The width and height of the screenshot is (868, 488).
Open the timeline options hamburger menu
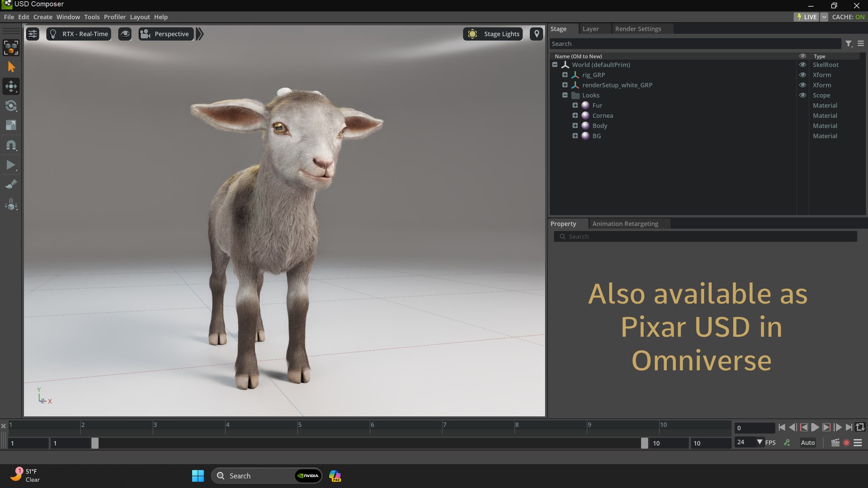pyautogui.click(x=858, y=443)
